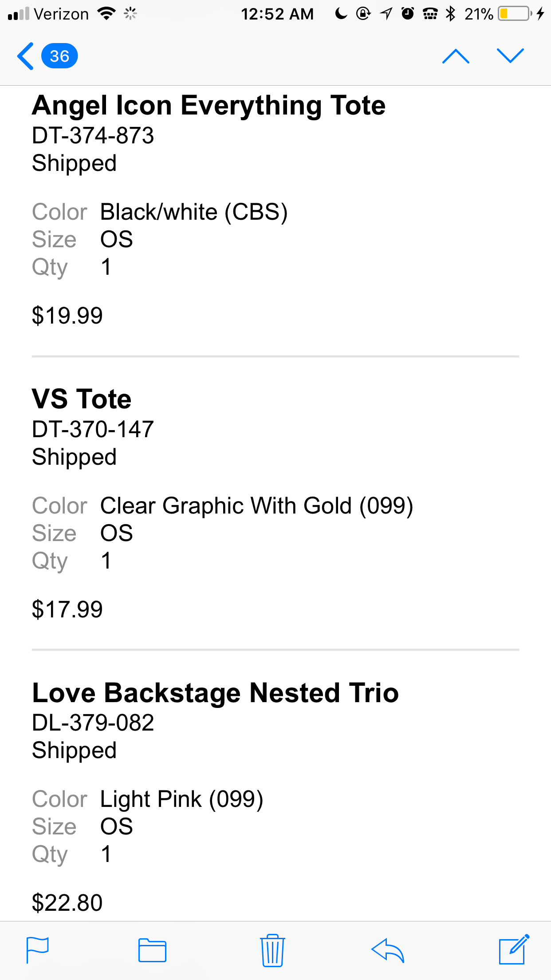Tap item number DT-374-873
551x980 pixels.
[x=93, y=135]
